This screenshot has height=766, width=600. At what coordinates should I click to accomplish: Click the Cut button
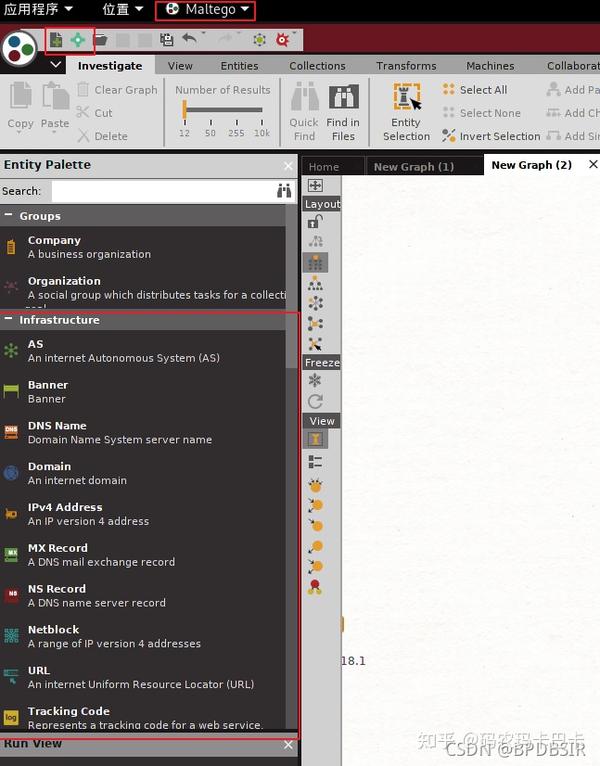pyautogui.click(x=94, y=113)
